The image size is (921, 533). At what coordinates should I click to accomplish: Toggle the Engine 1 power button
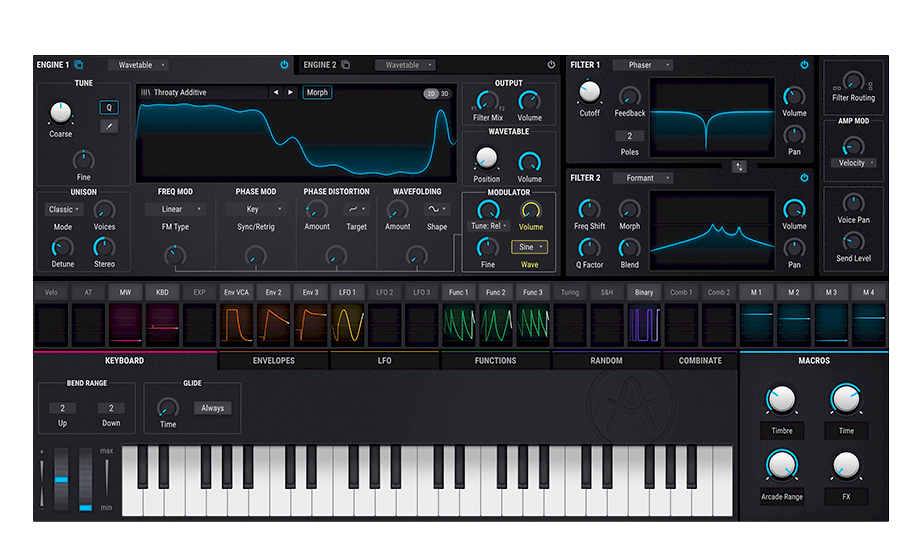point(284,65)
